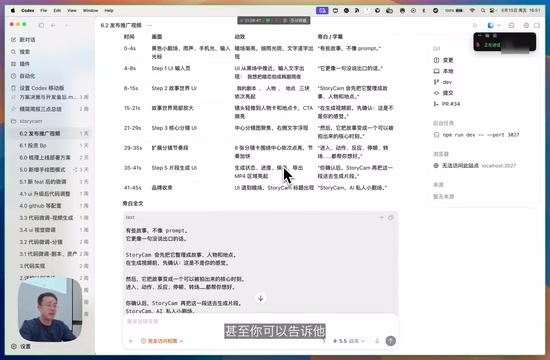Click the run play icon in top toolbar
The width and height of the screenshot is (550, 360).
click(x=475, y=25)
